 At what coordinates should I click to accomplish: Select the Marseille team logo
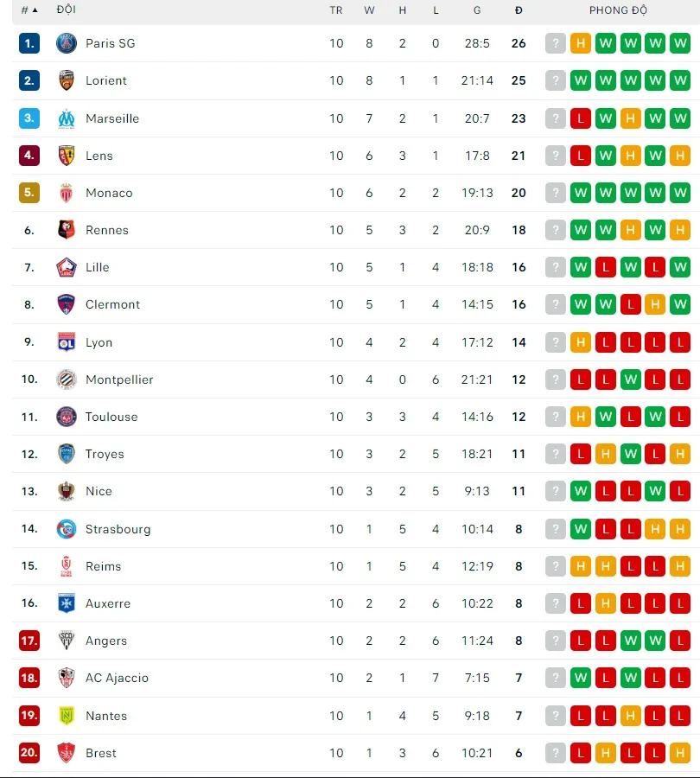click(x=67, y=118)
